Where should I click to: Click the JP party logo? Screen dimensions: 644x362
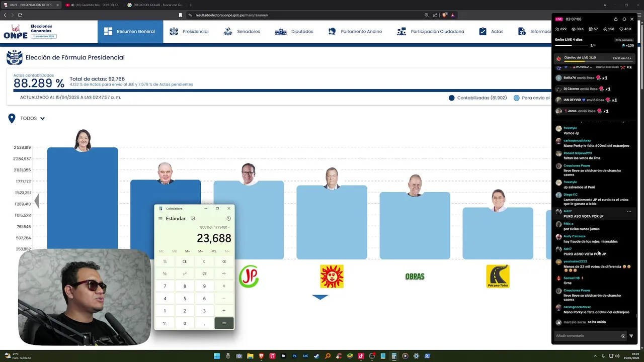(x=249, y=277)
